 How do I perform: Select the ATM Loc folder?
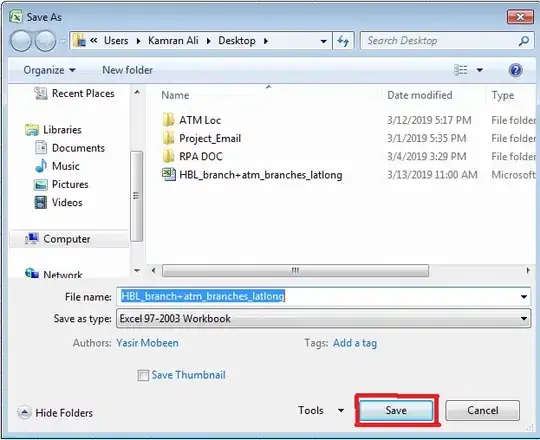(200, 120)
